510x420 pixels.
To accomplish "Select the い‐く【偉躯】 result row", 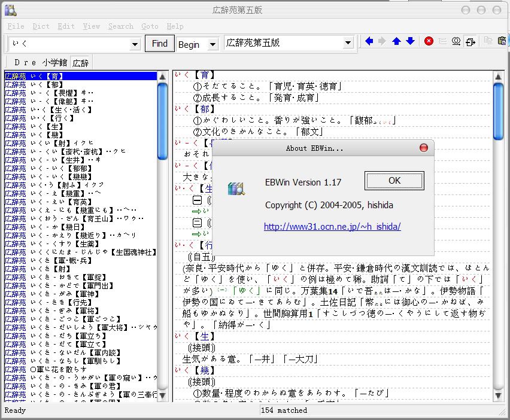I will (81, 102).
